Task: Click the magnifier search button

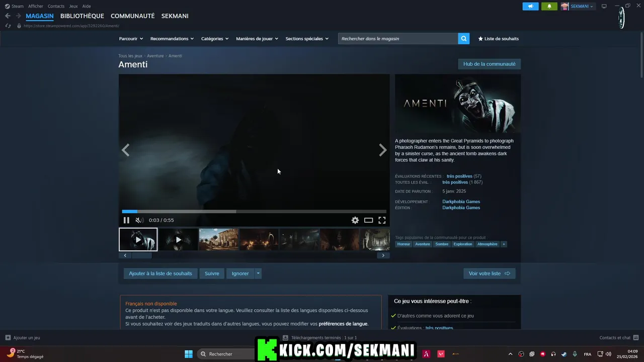Action: tap(464, 39)
